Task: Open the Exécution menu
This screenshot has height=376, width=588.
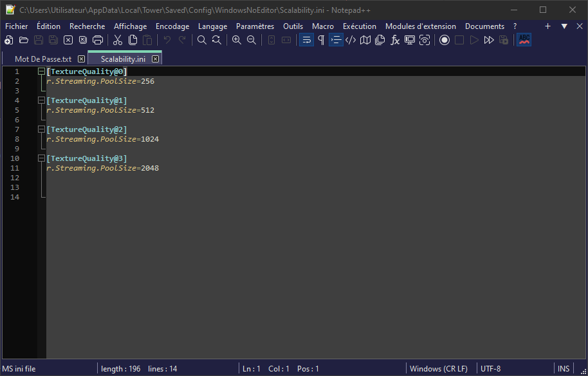Action: click(x=359, y=26)
